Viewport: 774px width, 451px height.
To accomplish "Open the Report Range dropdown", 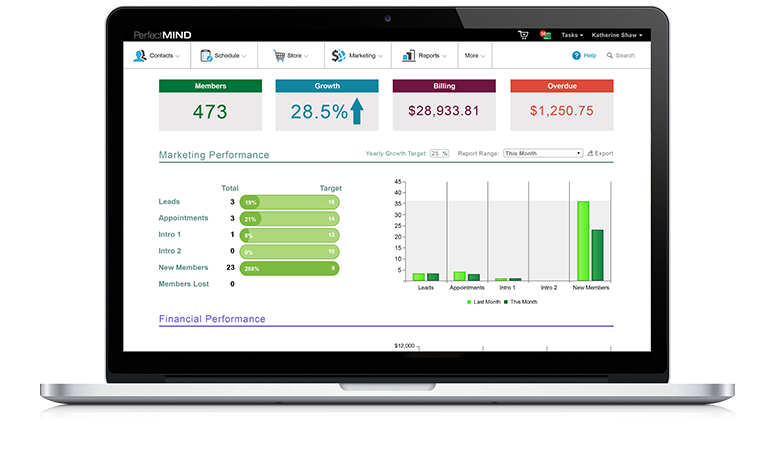I will tap(542, 153).
